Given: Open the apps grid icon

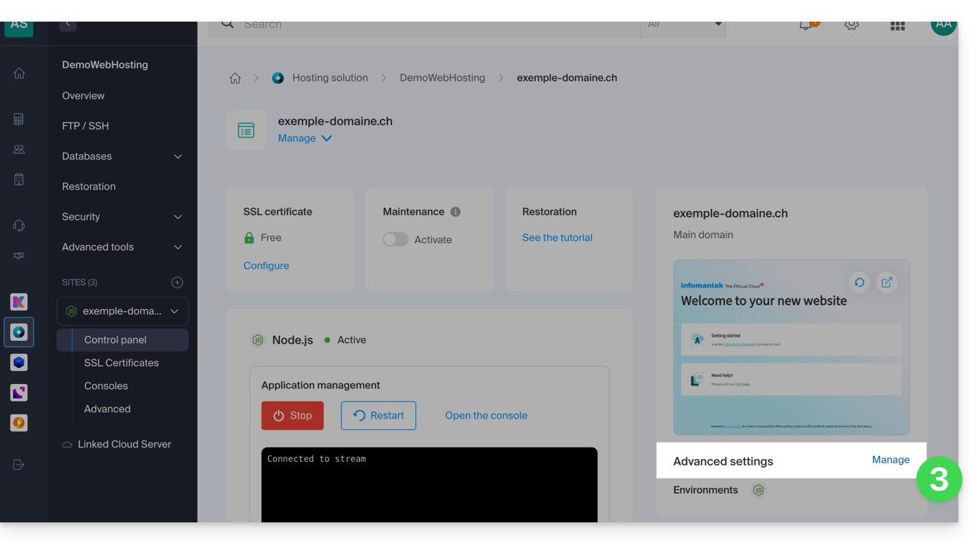Looking at the screenshot, I should (x=897, y=25).
